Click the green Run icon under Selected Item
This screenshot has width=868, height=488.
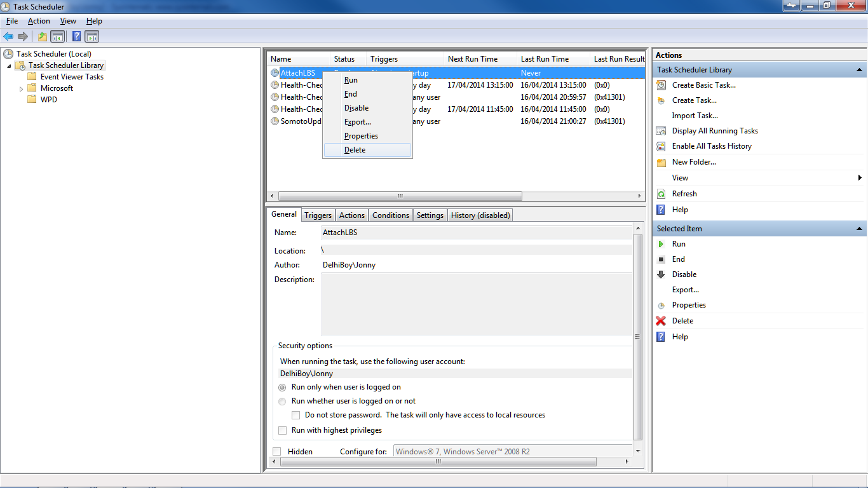pos(661,244)
